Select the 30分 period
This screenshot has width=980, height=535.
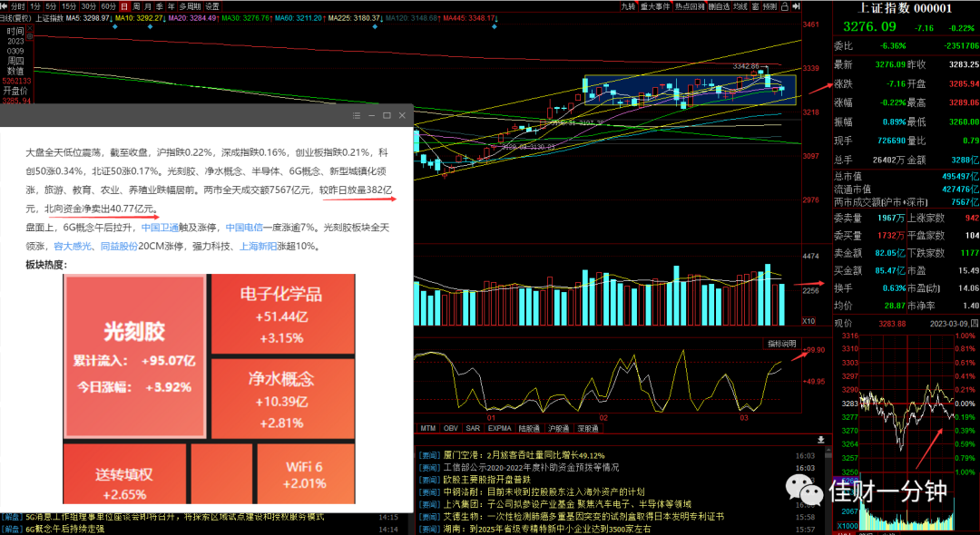[89, 6]
